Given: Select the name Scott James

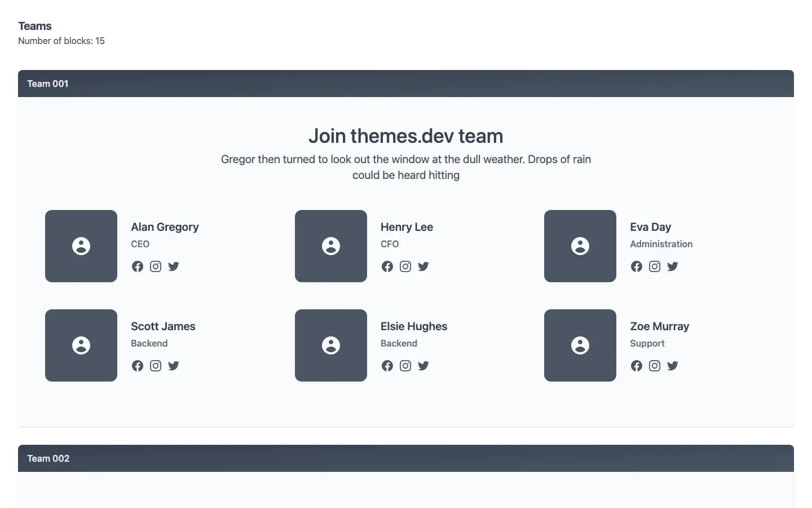Looking at the screenshot, I should 163,326.
